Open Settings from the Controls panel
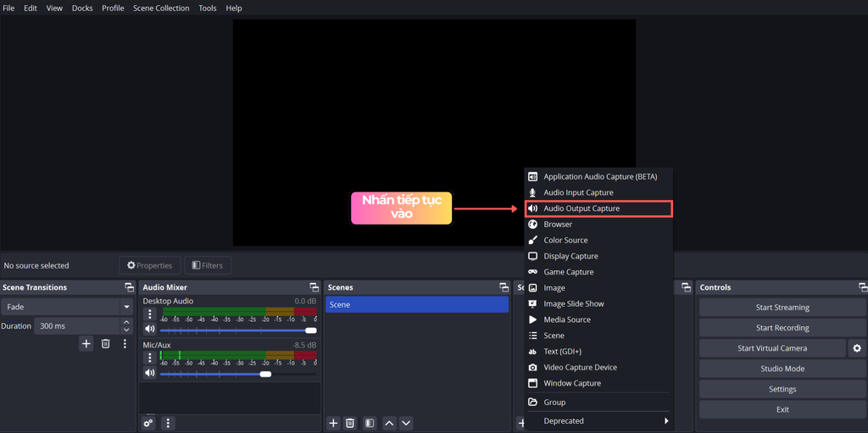 click(782, 389)
